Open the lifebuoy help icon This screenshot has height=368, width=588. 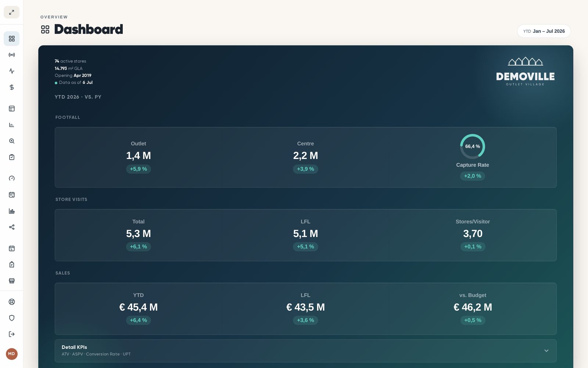[x=11, y=302]
